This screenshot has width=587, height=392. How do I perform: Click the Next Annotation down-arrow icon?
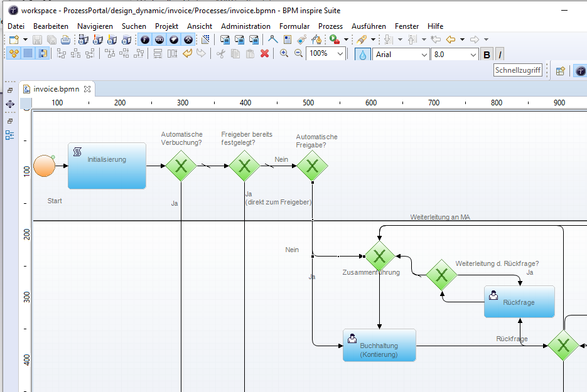(x=389, y=40)
